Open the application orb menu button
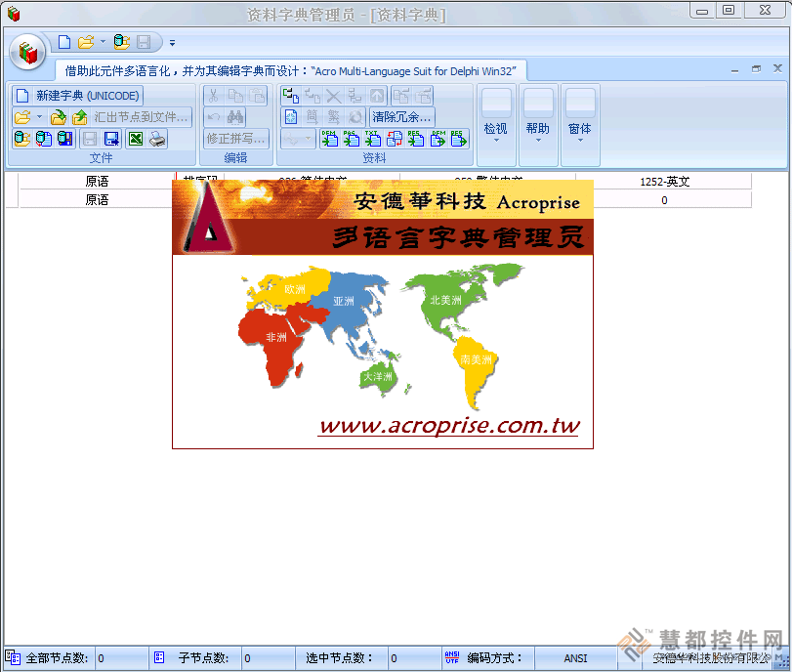The width and height of the screenshot is (792, 672). tap(27, 52)
